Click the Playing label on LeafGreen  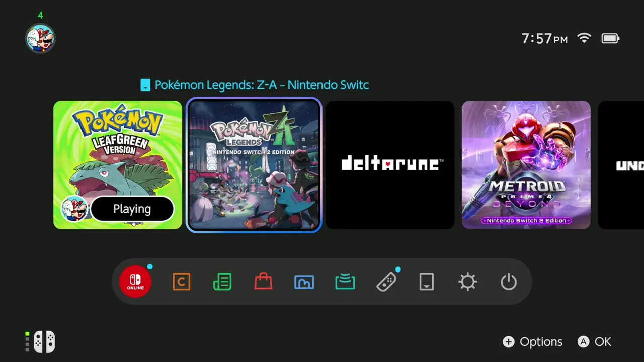coord(132,209)
